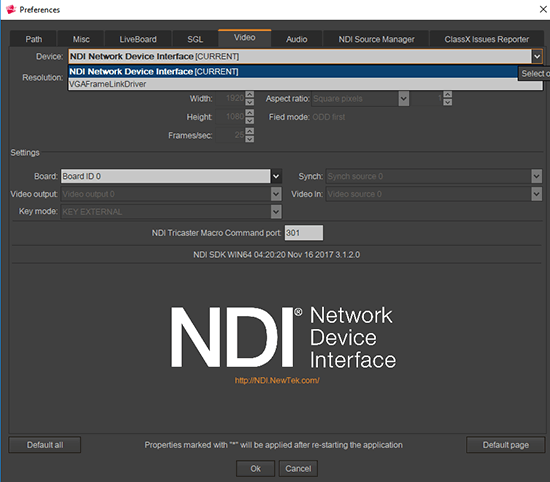Decrease the Height value
The height and width of the screenshot is (482, 550).
point(249,121)
